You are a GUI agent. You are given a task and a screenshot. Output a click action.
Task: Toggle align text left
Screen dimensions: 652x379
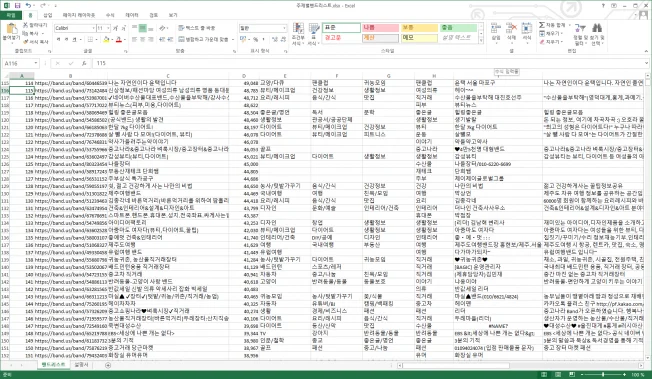click(135, 40)
